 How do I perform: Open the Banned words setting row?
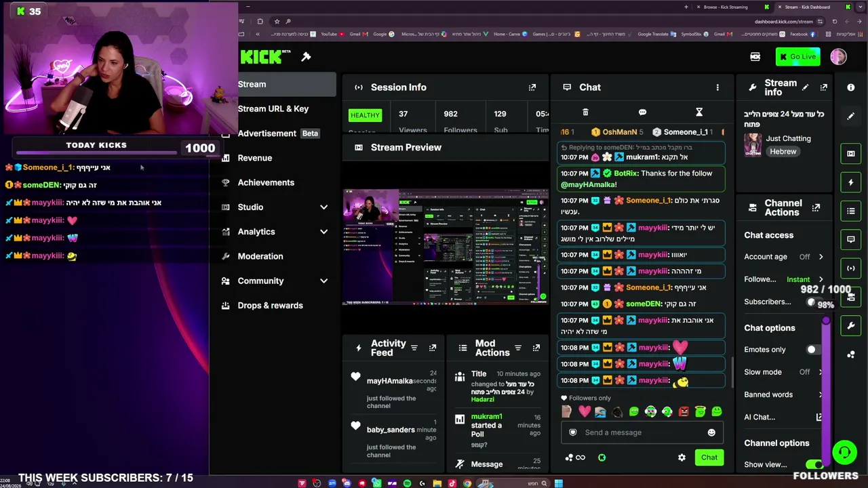click(783, 394)
